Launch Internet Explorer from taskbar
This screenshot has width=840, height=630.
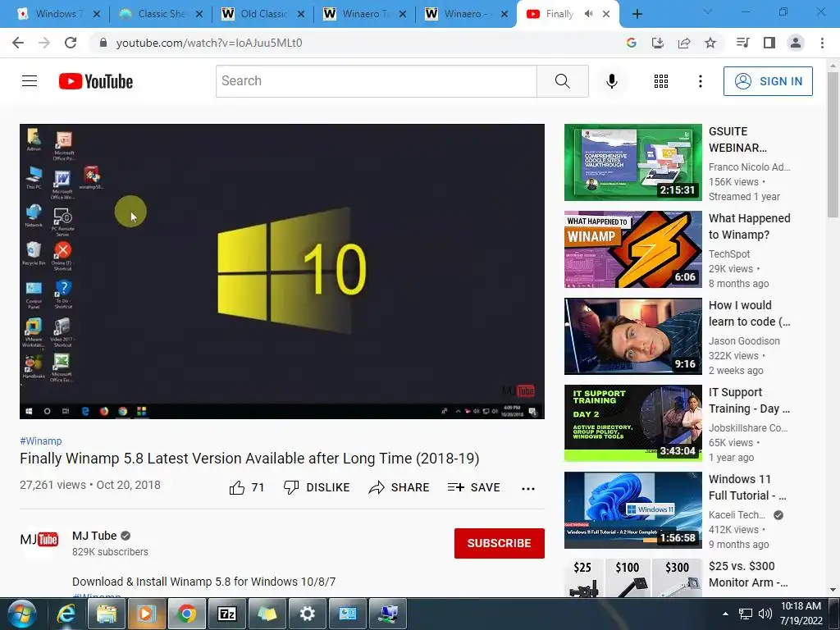pos(66,614)
